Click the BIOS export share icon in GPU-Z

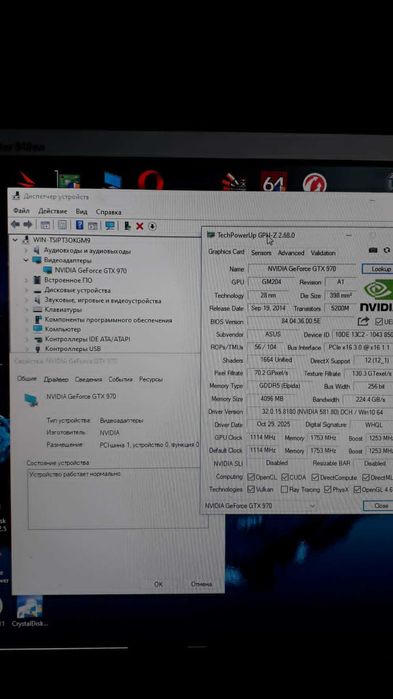363,321
